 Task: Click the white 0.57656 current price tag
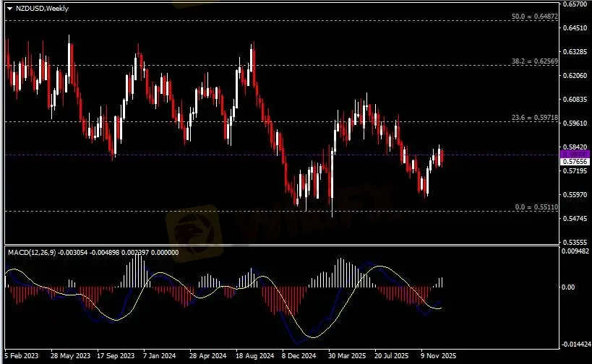[x=575, y=162]
